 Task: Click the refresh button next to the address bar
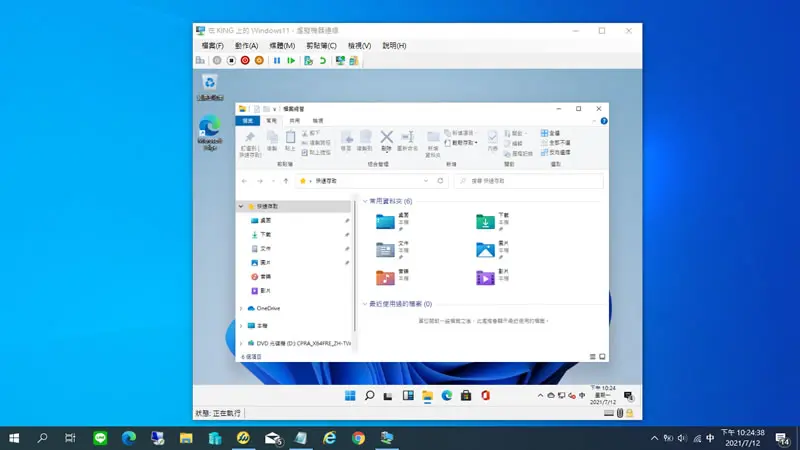point(440,181)
